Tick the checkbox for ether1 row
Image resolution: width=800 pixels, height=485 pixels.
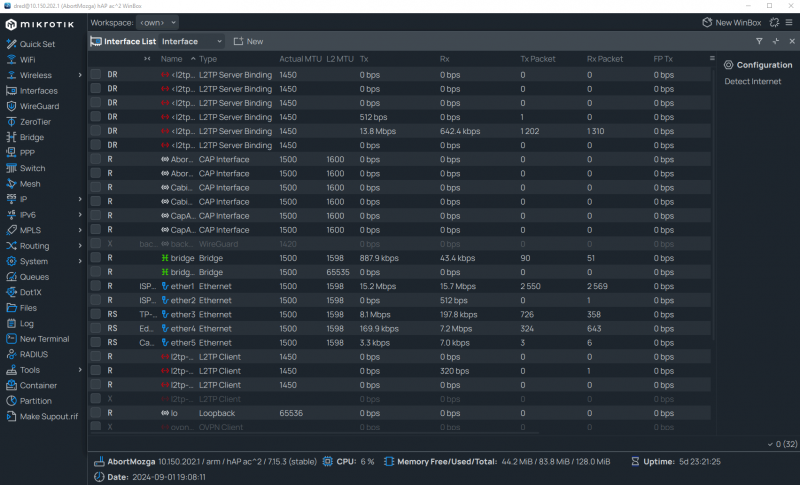pyautogui.click(x=96, y=286)
